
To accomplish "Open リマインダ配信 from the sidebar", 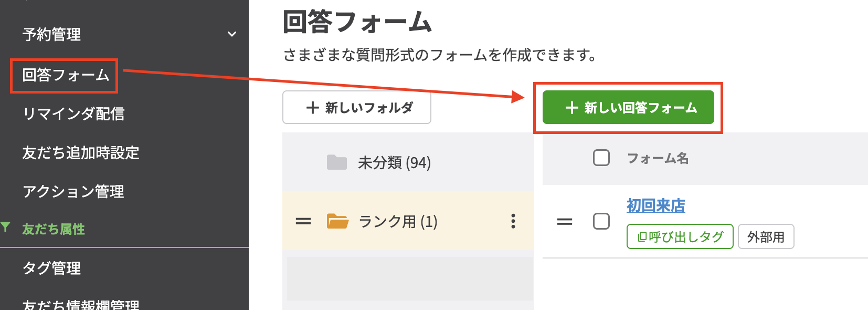I will pos(73,114).
